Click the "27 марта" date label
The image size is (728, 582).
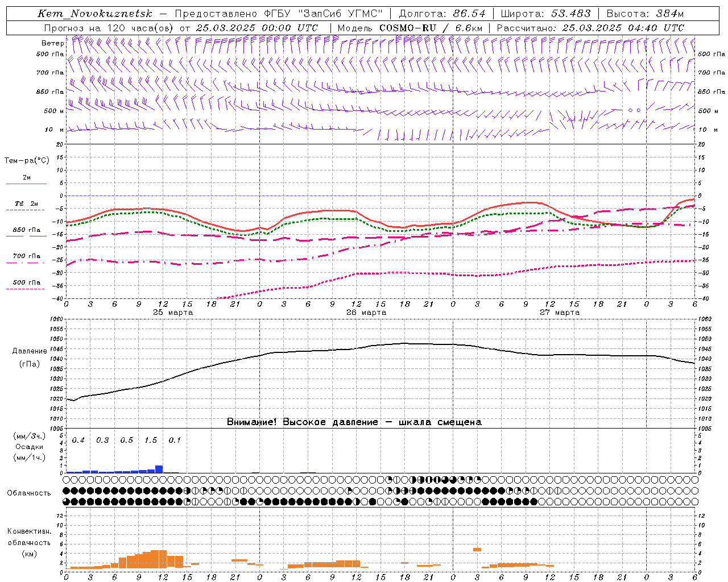(560, 313)
